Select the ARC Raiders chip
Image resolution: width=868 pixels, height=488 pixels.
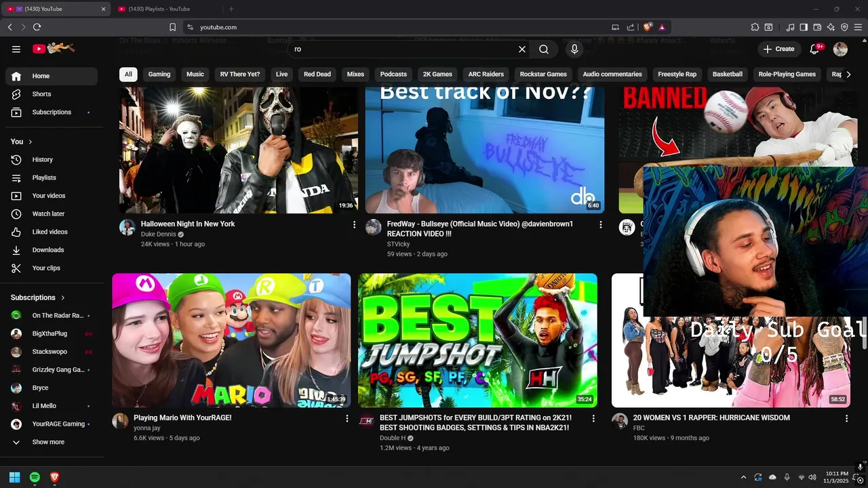pyautogui.click(x=486, y=74)
